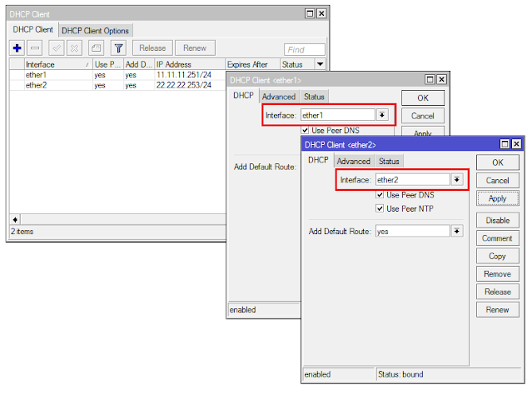Click the Find search field

pyautogui.click(x=305, y=50)
